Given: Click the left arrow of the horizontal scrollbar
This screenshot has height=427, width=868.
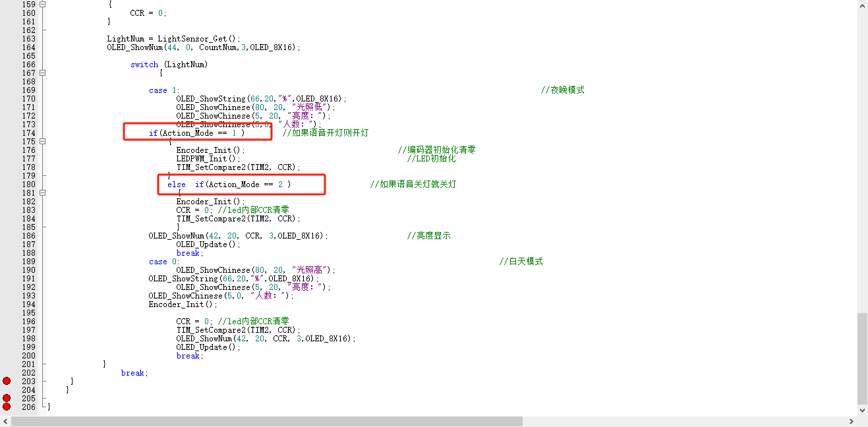Looking at the screenshot, I should (x=5, y=421).
